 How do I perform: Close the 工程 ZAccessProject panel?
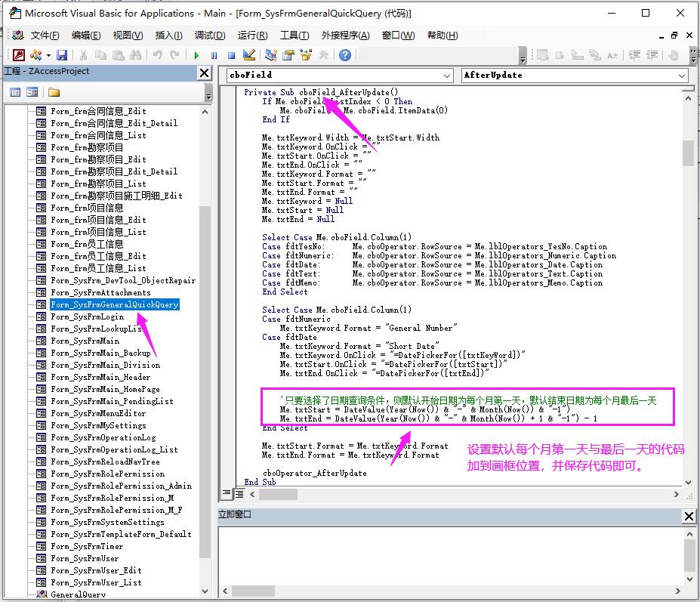(x=205, y=73)
